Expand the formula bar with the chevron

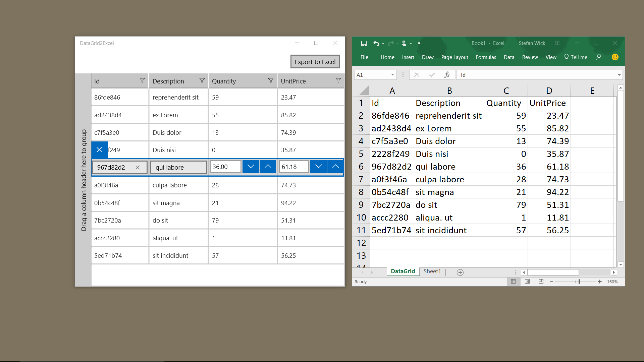[x=619, y=74]
